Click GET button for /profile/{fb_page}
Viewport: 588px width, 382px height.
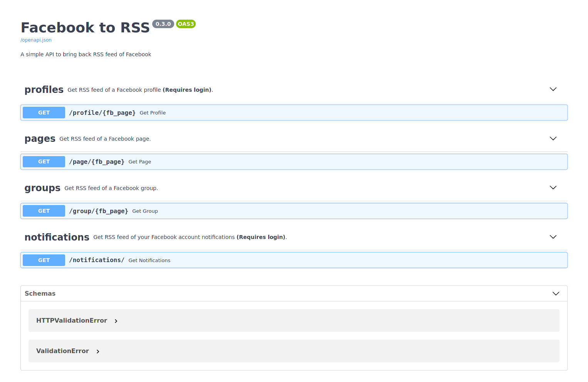(44, 113)
